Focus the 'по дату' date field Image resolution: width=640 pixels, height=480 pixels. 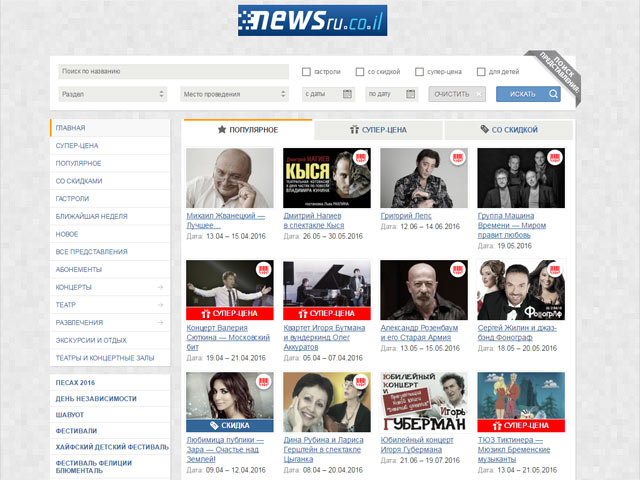(x=391, y=94)
